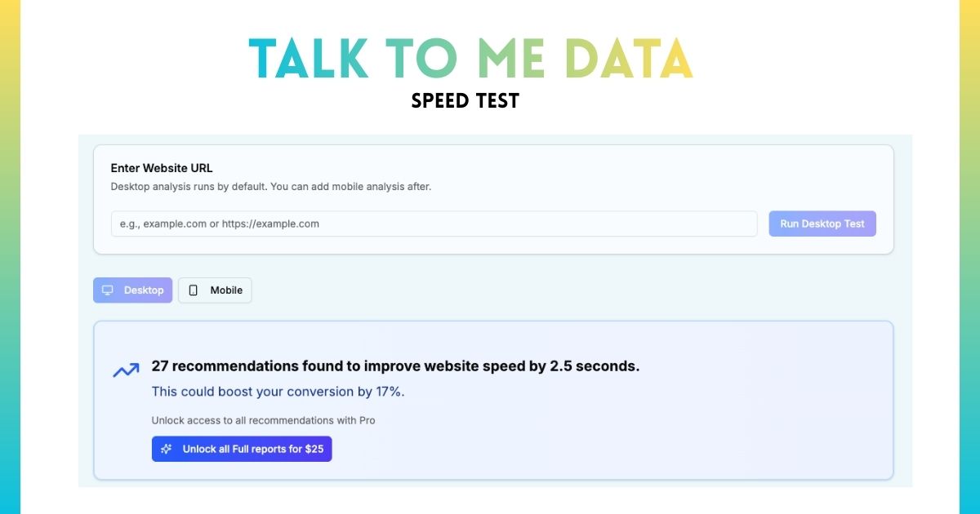The width and height of the screenshot is (980, 514).
Task: Select the Desktop monitor icon
Action: tap(107, 290)
